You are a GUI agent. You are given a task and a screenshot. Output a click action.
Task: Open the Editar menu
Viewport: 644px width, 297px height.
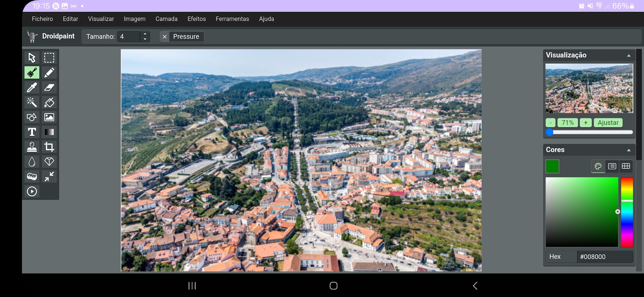click(x=70, y=19)
